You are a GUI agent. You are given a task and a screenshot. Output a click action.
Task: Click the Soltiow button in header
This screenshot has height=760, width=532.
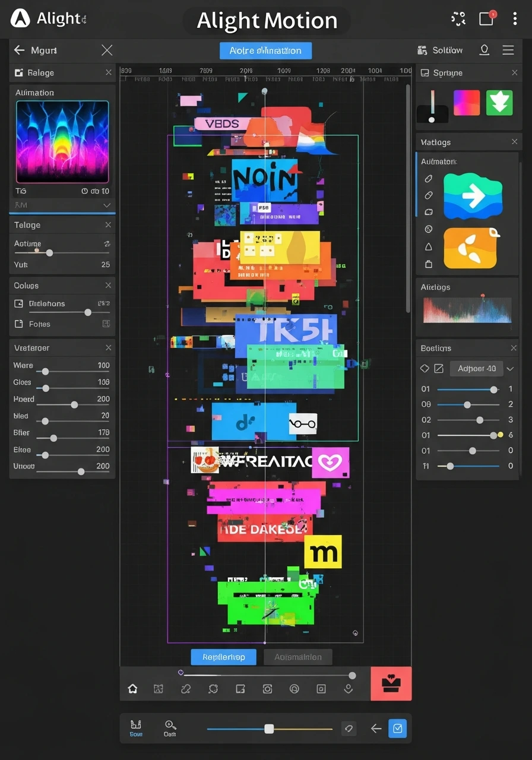[440, 50]
